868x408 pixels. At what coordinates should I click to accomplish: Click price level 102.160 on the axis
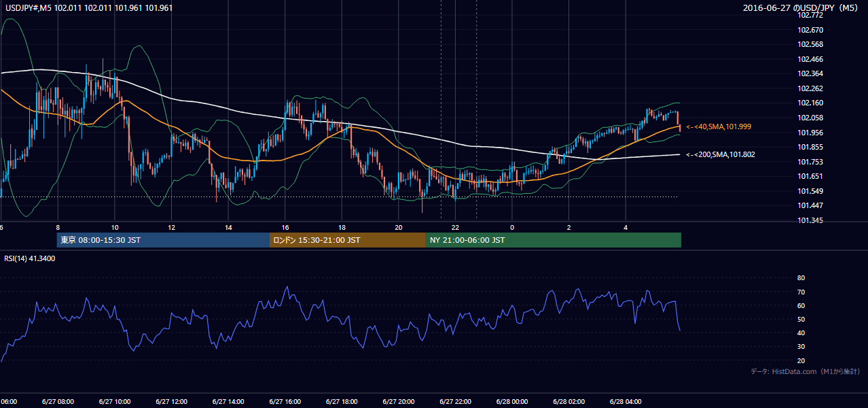(810, 103)
